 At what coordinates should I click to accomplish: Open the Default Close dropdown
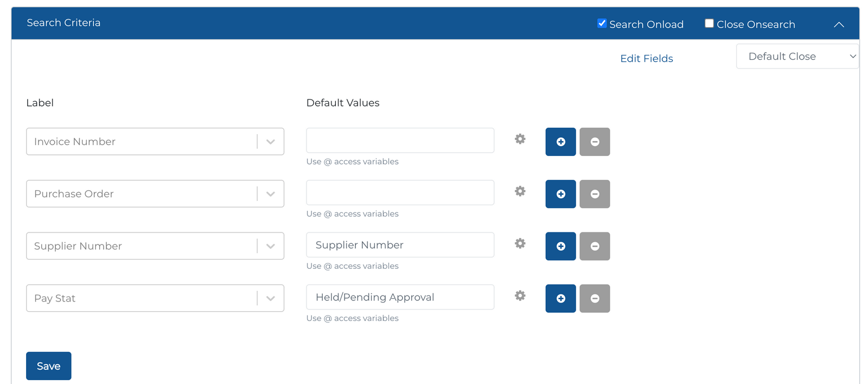click(x=797, y=56)
